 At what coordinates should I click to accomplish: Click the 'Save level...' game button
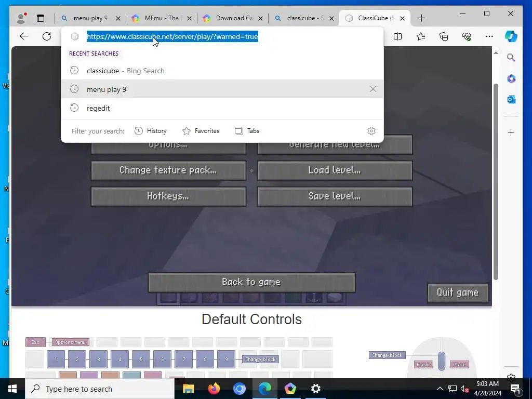click(335, 196)
